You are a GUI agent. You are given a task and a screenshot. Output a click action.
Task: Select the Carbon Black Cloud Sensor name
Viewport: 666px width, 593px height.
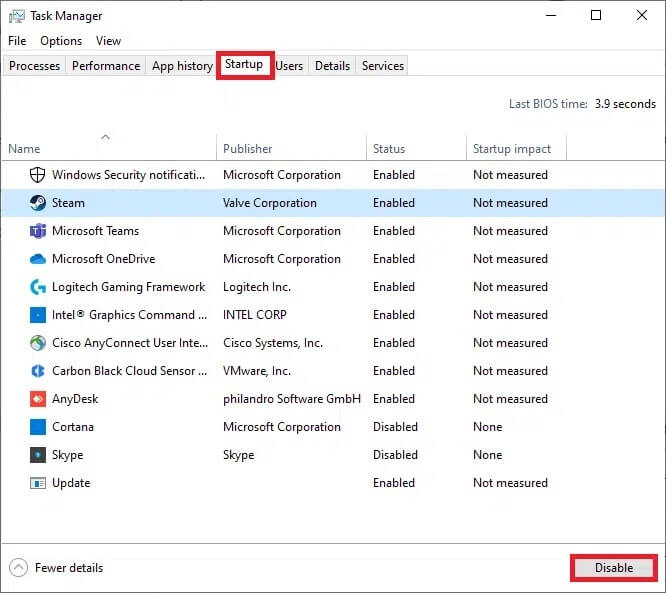(130, 371)
